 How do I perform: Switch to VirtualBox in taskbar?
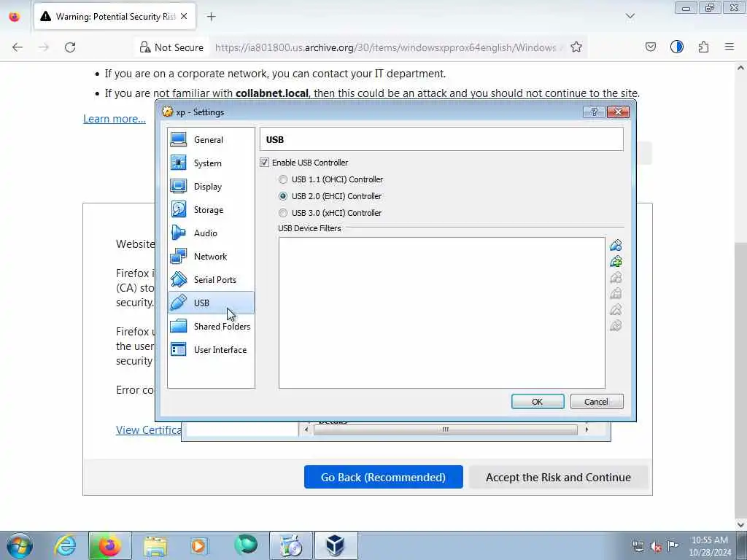[x=336, y=545]
